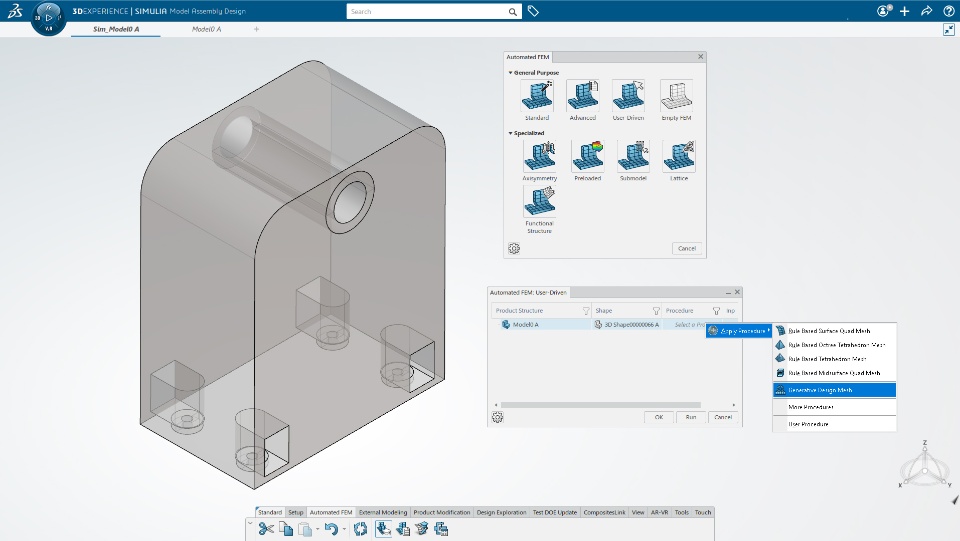Open the Apply Procedure submenu
Screen dimensions: 960x541
[x=739, y=331]
